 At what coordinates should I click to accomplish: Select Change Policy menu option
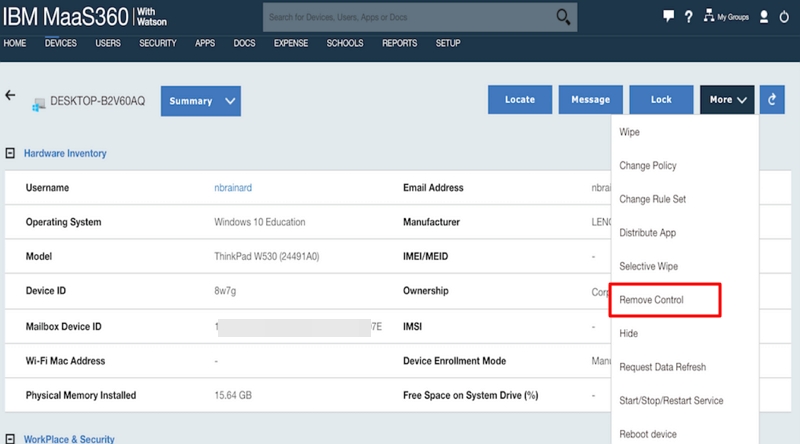647,165
